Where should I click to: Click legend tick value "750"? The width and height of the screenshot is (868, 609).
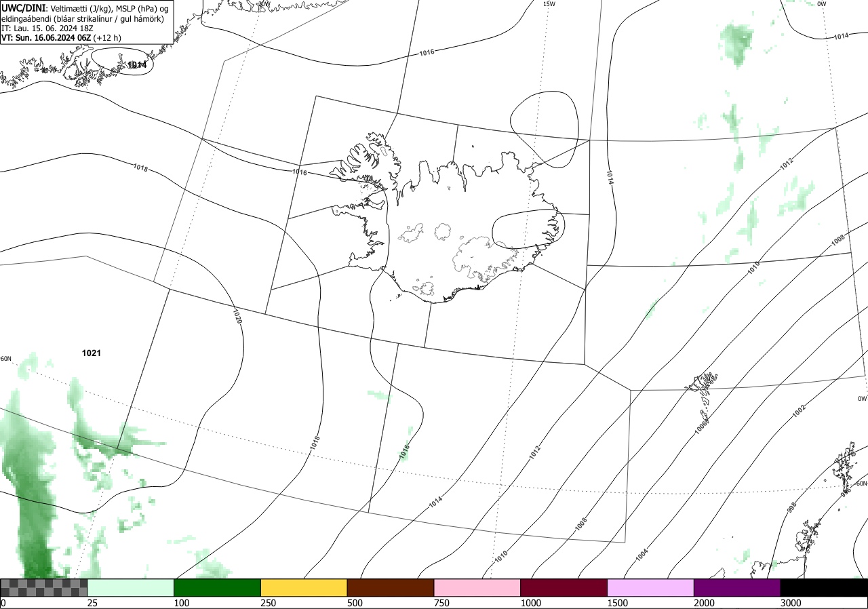pos(441,603)
